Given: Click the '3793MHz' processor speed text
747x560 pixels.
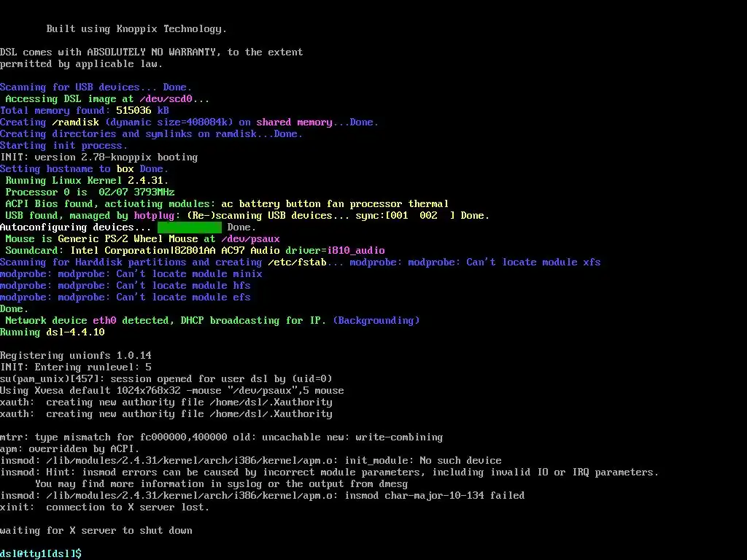Looking at the screenshot, I should (154, 192).
